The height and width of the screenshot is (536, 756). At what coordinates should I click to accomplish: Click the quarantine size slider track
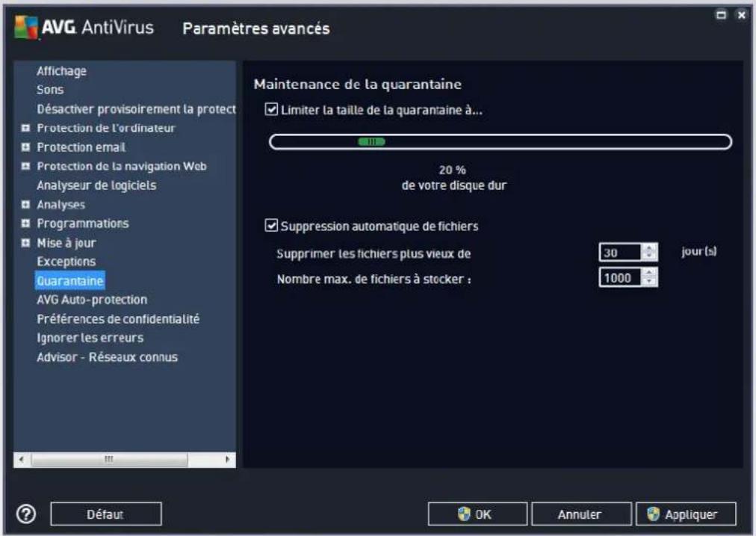coord(501,142)
